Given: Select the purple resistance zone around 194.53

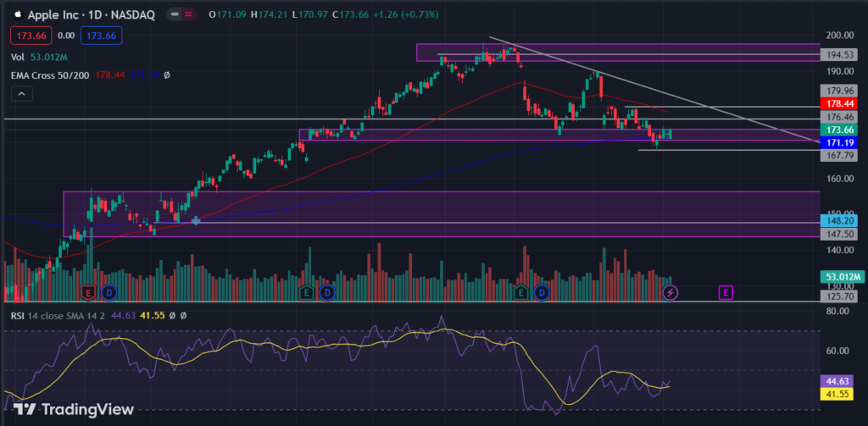Looking at the screenshot, I should pyautogui.click(x=618, y=52).
